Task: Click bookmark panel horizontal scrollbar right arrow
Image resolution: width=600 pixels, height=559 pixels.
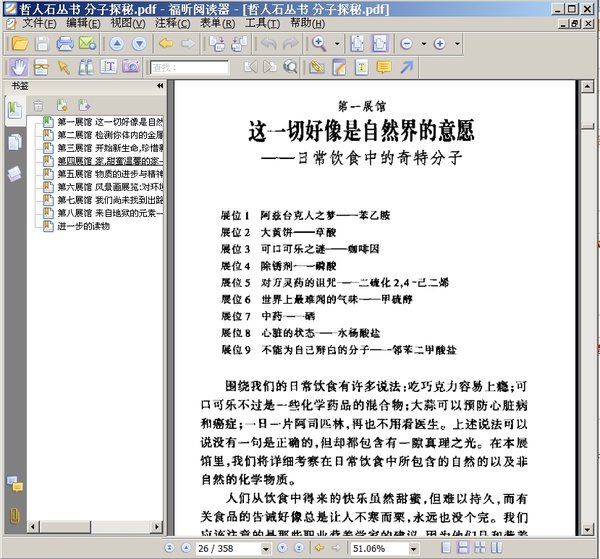Action: (x=156, y=527)
